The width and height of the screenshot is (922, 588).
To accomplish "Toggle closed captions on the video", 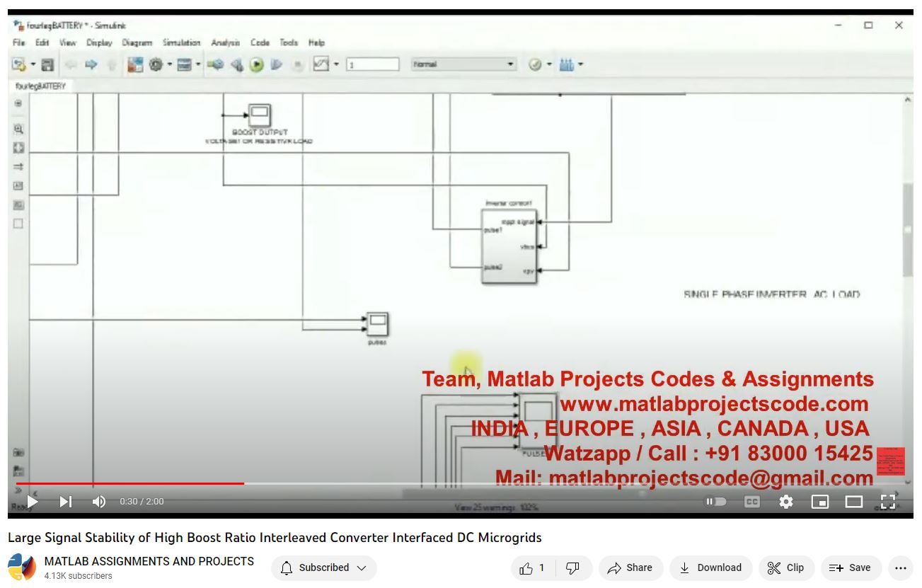I will 751,502.
